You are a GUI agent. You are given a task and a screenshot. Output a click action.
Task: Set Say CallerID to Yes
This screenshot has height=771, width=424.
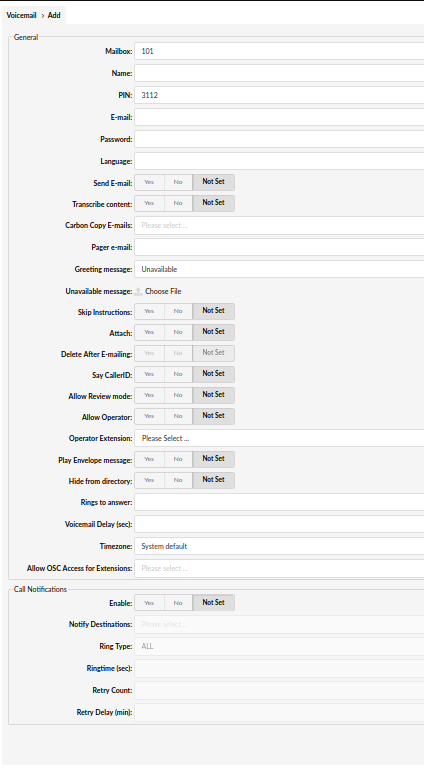149,375
